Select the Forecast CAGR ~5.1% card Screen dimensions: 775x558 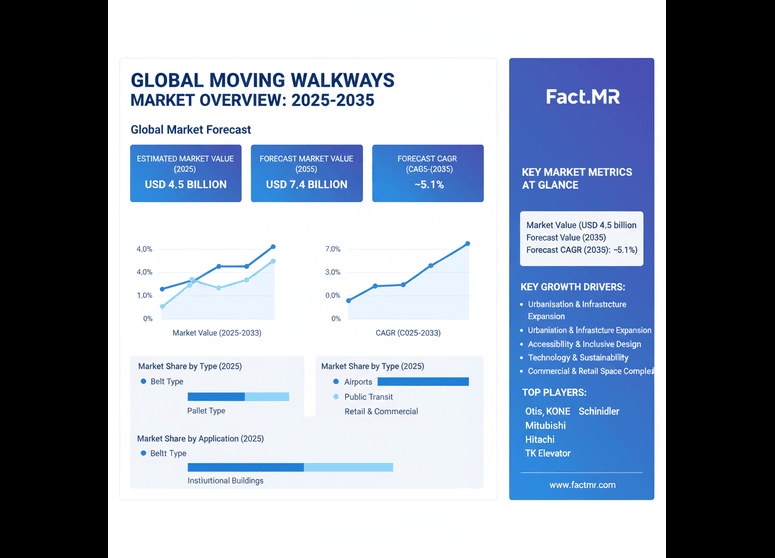pos(427,173)
